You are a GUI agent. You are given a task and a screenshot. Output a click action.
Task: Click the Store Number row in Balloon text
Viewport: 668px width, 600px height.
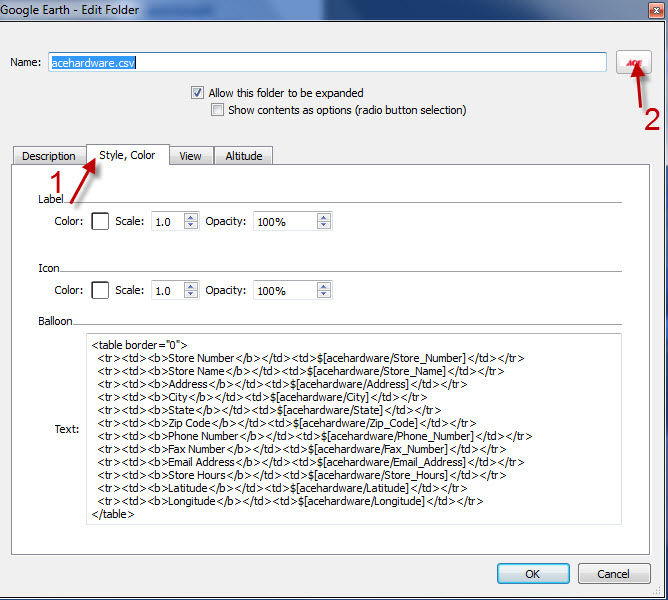coord(311,358)
